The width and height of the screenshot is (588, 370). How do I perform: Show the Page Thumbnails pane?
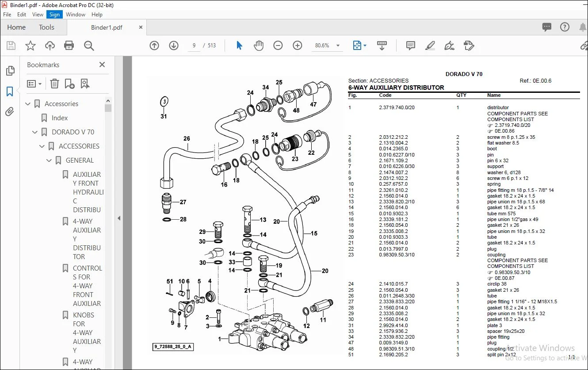[x=10, y=71]
